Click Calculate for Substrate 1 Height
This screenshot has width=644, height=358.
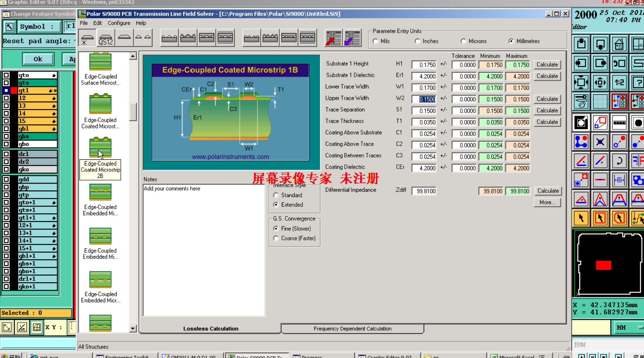(x=547, y=64)
